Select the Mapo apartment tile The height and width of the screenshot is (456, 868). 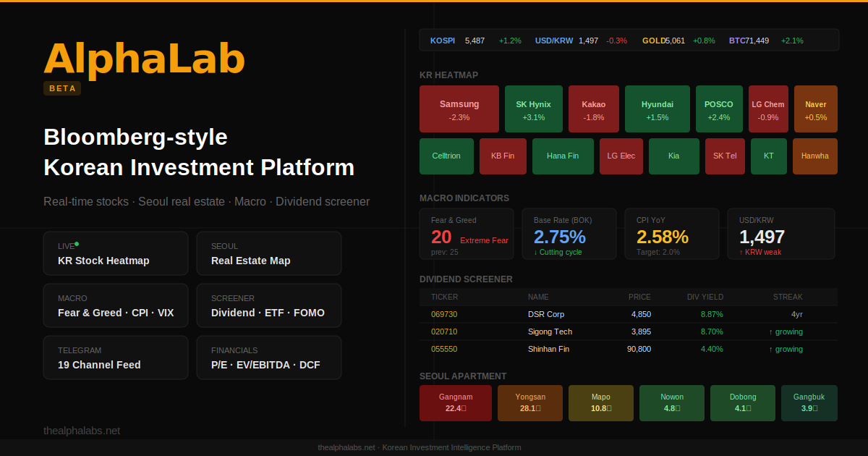click(x=601, y=403)
